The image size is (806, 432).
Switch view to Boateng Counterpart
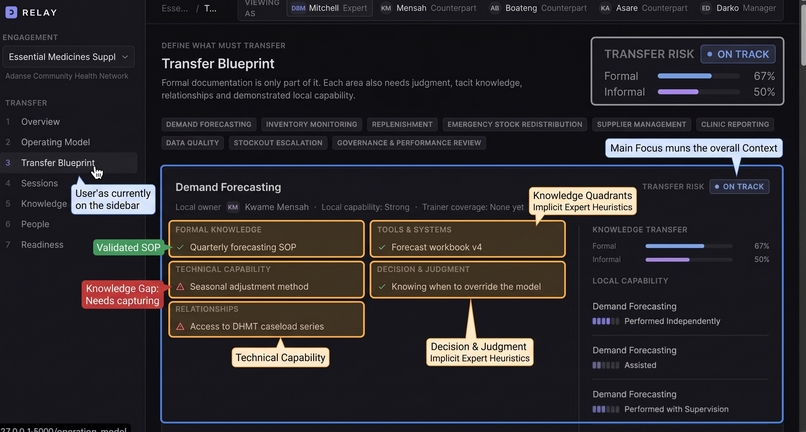point(538,8)
